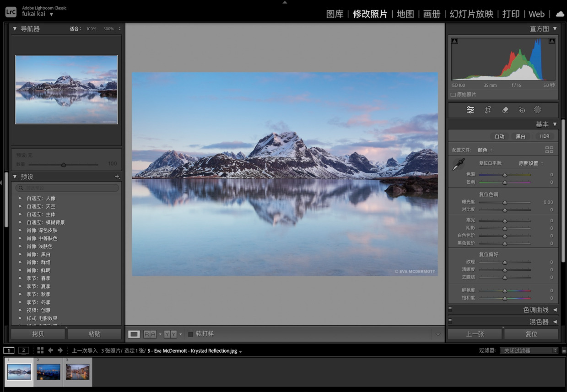Adjust the 色温 temperature slider handle
This screenshot has height=392, width=567.
505,175
